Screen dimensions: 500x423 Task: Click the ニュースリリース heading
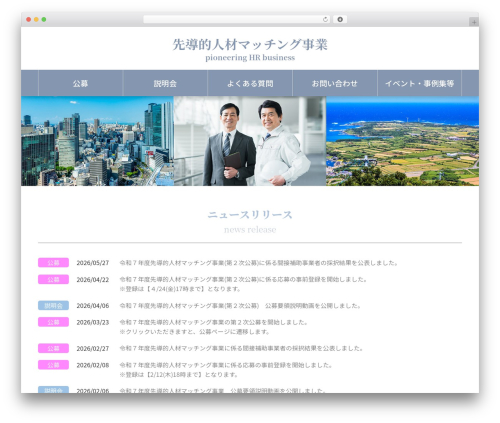(250, 215)
